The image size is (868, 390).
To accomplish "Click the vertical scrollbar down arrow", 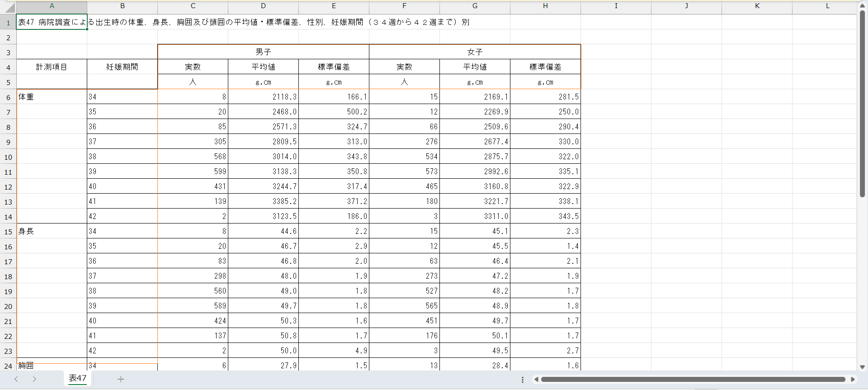I will click(x=862, y=367).
